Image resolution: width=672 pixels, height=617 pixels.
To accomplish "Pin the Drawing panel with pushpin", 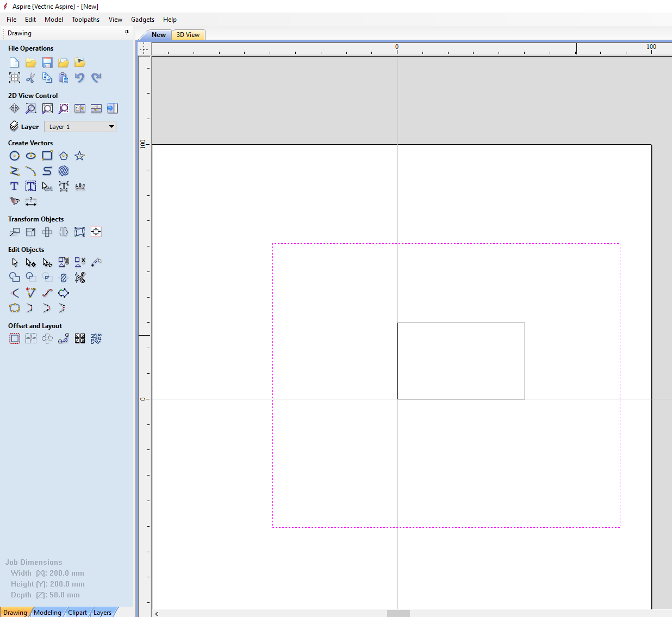I will [x=127, y=33].
